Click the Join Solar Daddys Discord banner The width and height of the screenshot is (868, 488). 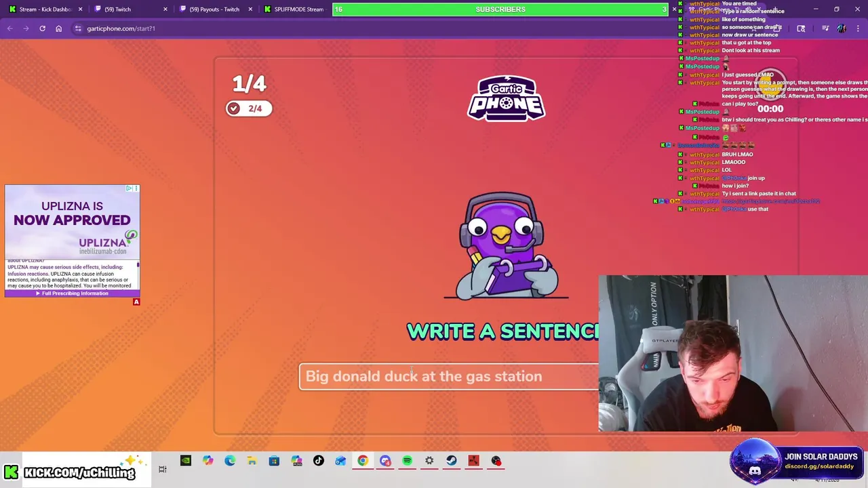797,461
